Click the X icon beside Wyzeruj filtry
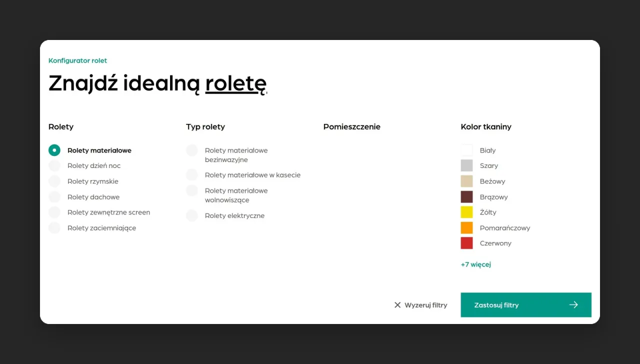This screenshot has width=640, height=364. pyautogui.click(x=397, y=305)
